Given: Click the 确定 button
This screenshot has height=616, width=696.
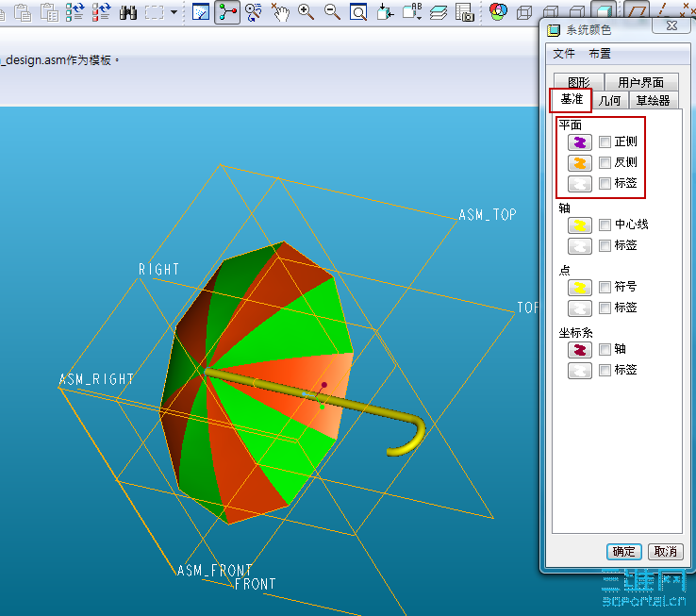Looking at the screenshot, I should click(623, 552).
